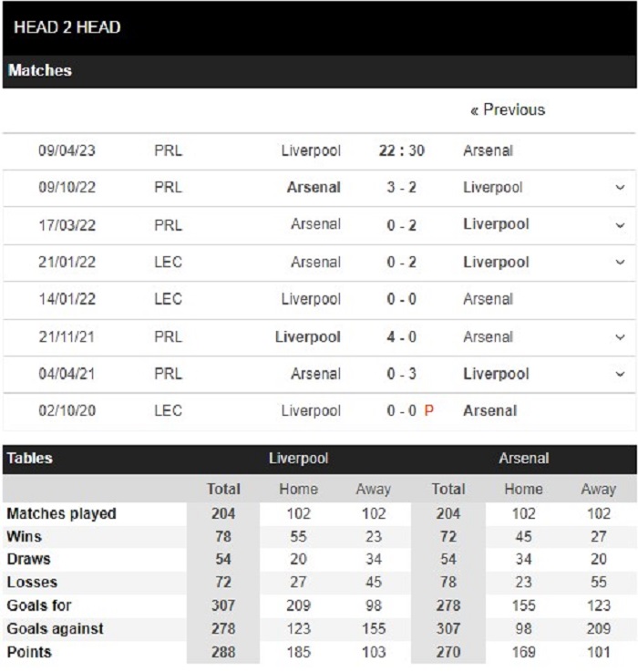Click the Liverpool column header in Tables
638x672 pixels.
[x=299, y=459]
